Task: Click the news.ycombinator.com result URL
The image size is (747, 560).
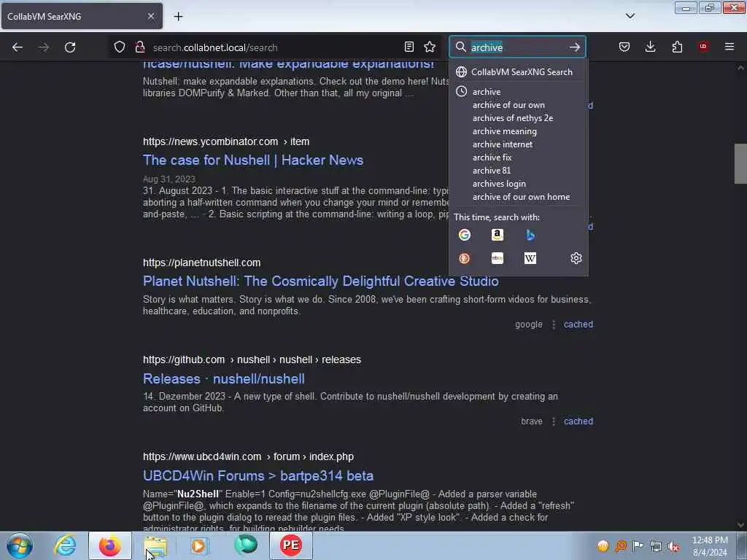Action: click(226, 141)
